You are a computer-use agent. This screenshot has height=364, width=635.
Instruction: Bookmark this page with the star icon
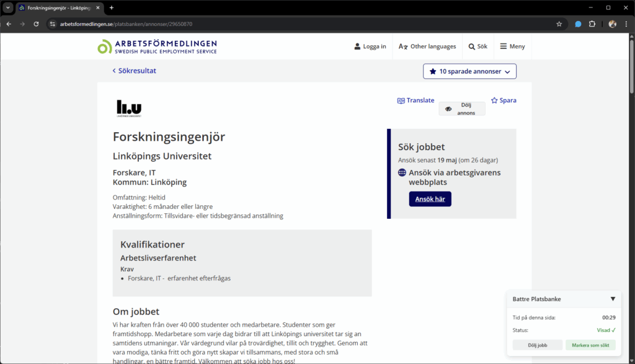pos(559,24)
